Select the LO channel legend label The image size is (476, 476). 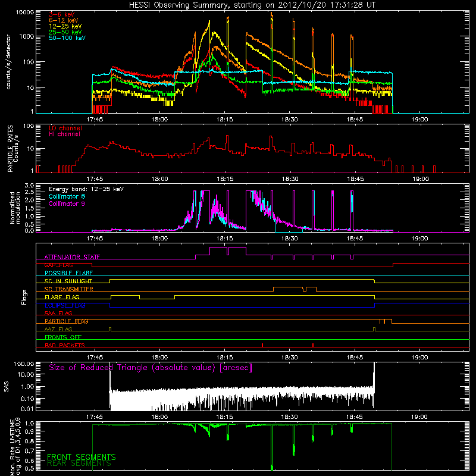pyautogui.click(x=65, y=128)
